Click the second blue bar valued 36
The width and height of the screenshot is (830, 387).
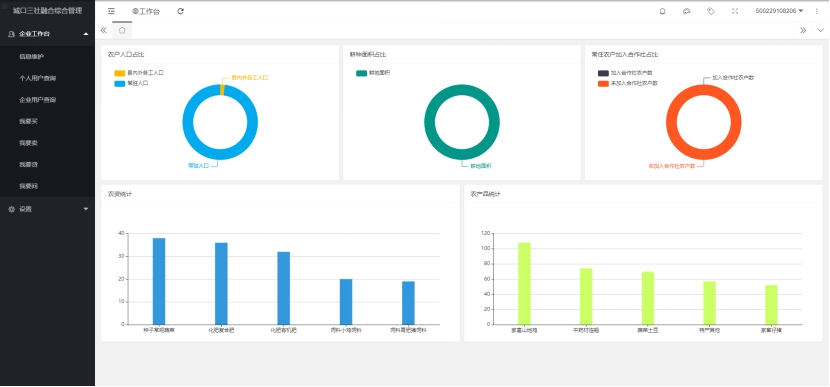point(221,284)
